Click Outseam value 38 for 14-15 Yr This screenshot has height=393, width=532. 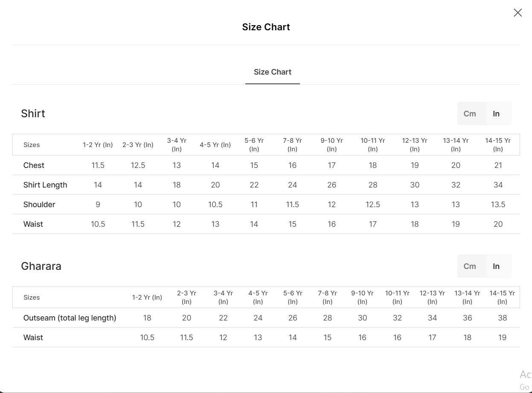coord(502,318)
